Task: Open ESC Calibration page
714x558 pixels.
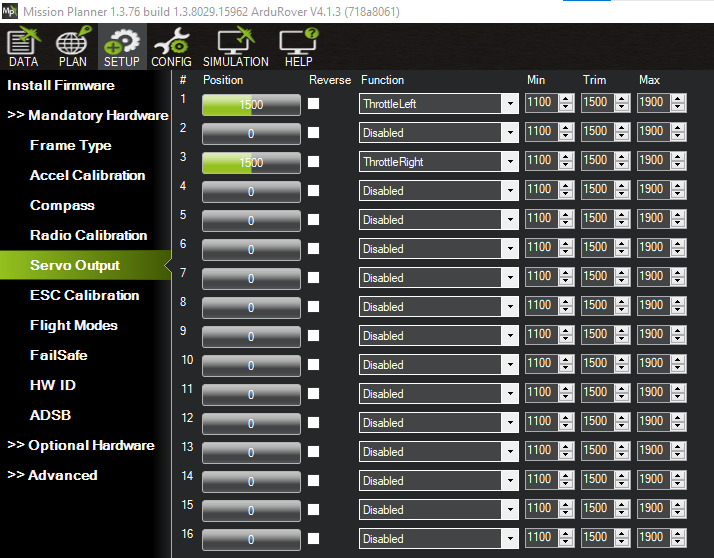Action: click(x=85, y=295)
